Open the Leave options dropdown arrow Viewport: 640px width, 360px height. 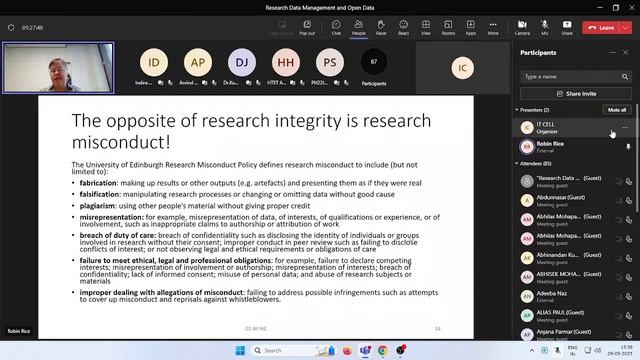(x=626, y=28)
